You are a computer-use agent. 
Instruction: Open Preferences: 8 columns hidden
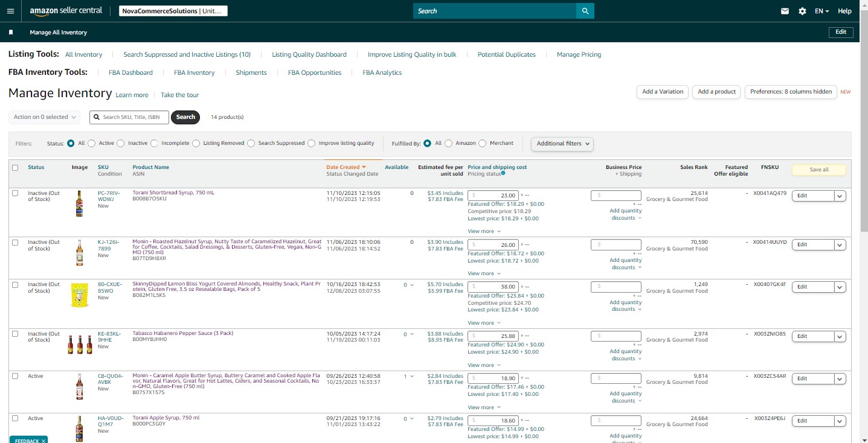click(x=791, y=92)
